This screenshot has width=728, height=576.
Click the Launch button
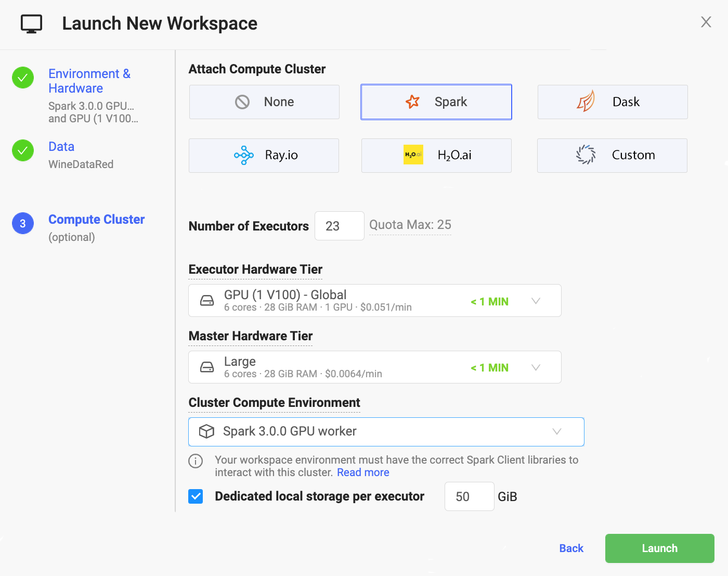659,548
